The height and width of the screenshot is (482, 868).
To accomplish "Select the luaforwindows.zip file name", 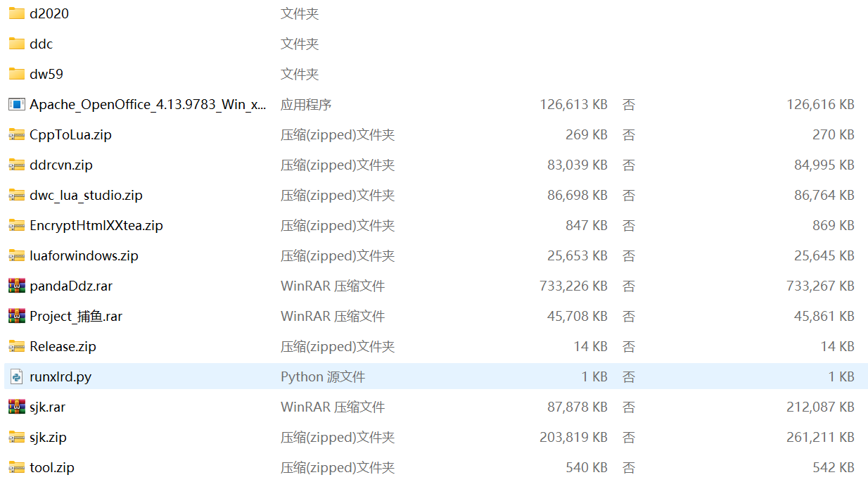I will click(84, 255).
